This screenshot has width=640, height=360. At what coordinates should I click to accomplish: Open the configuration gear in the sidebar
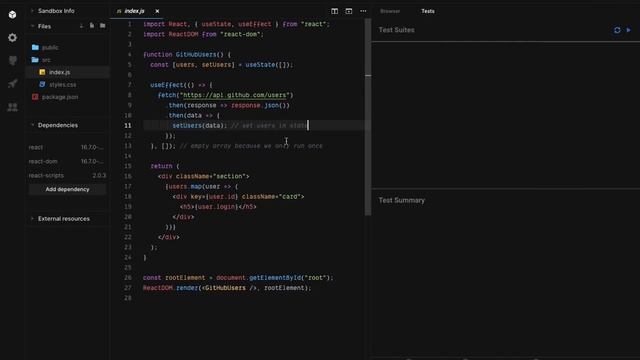pos(12,38)
